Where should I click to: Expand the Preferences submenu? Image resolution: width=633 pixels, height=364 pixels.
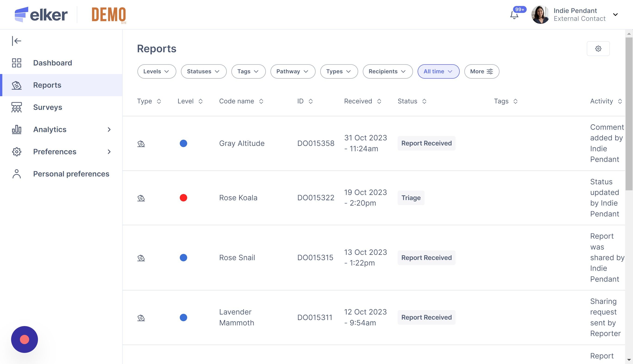pos(109,152)
